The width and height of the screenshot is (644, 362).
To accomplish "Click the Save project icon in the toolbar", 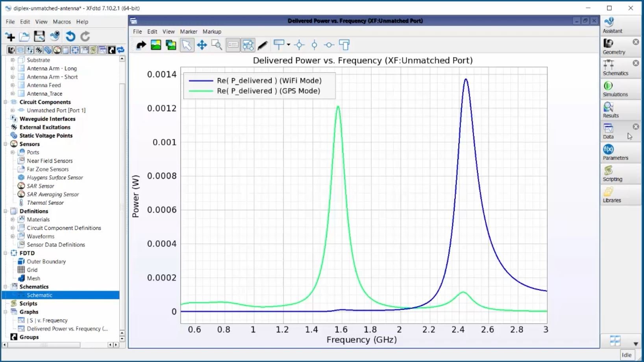I will pyautogui.click(x=39, y=36).
